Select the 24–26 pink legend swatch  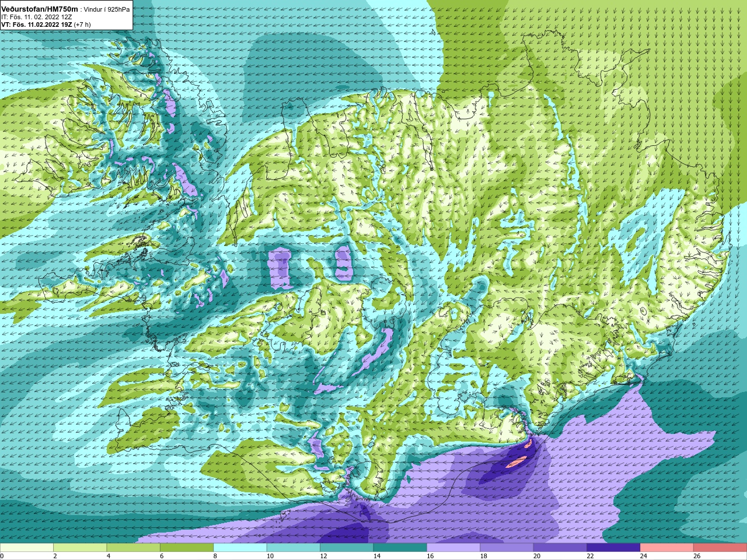pyautogui.click(x=667, y=548)
